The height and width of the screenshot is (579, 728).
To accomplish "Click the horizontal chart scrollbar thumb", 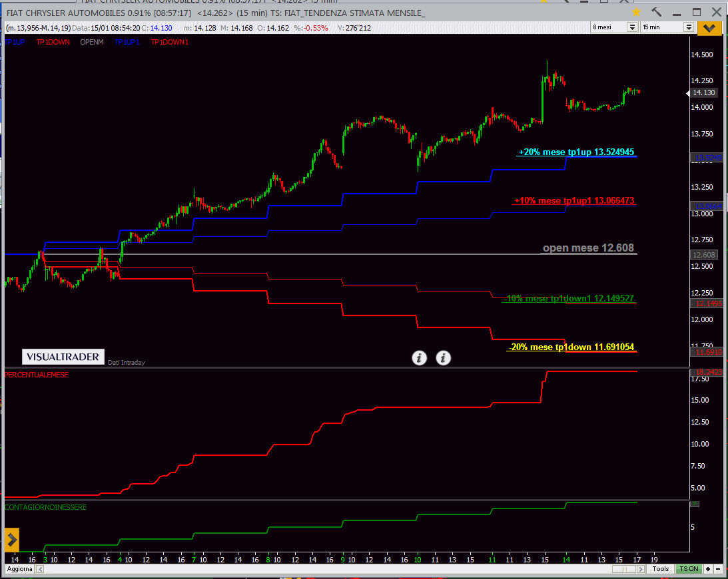I will pyautogui.click(x=624, y=569).
